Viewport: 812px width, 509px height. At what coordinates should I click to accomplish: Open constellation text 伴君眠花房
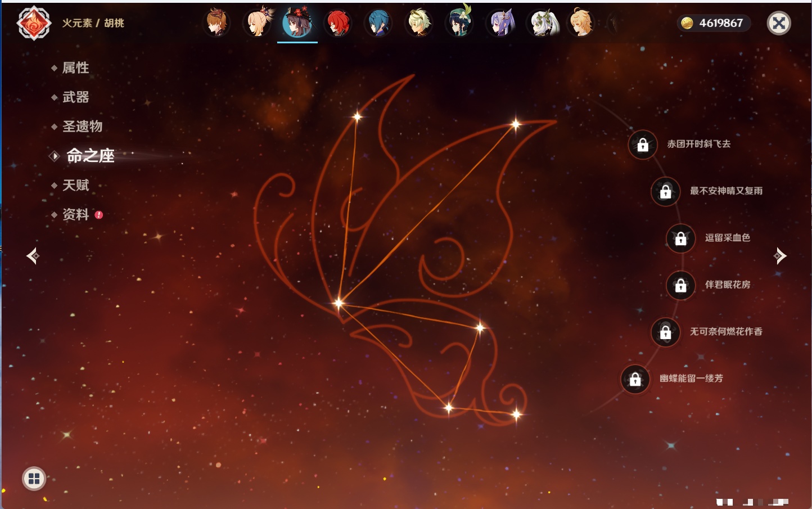point(728,285)
